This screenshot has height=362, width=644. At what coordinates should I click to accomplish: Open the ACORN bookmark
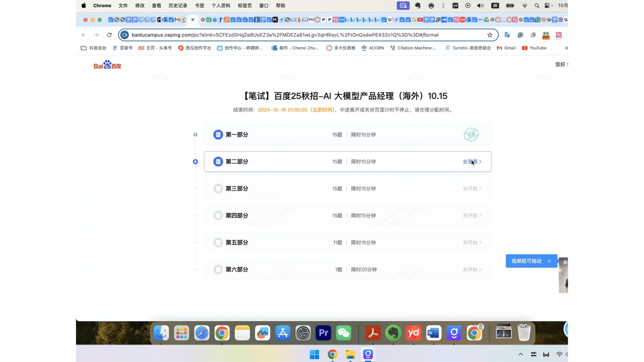click(x=373, y=48)
